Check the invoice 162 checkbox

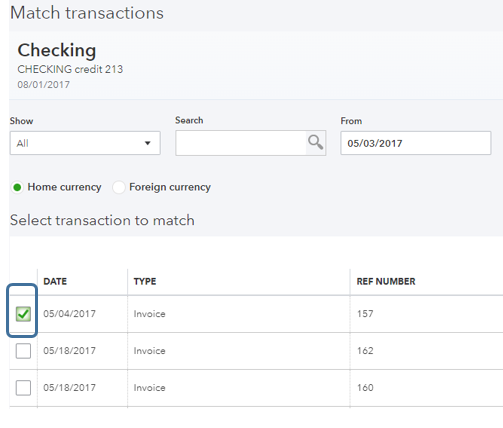point(23,351)
